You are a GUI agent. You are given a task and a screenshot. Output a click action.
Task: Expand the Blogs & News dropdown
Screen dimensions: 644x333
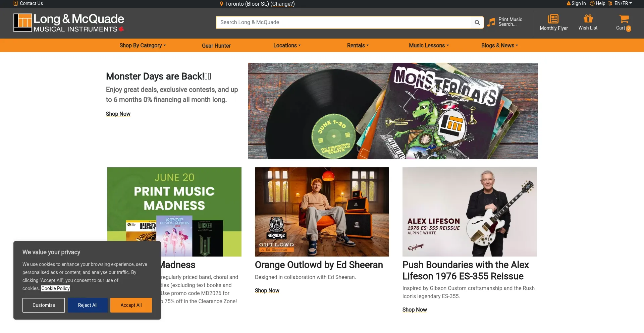pos(499,45)
